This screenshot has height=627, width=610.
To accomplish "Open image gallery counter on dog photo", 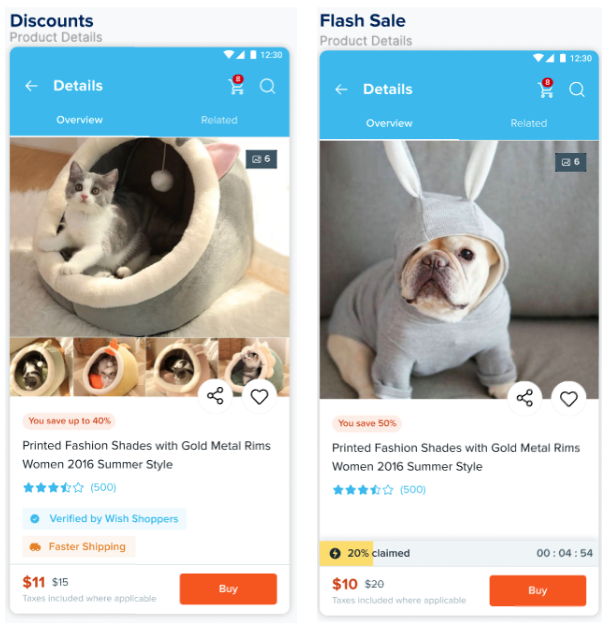I will (x=571, y=162).
